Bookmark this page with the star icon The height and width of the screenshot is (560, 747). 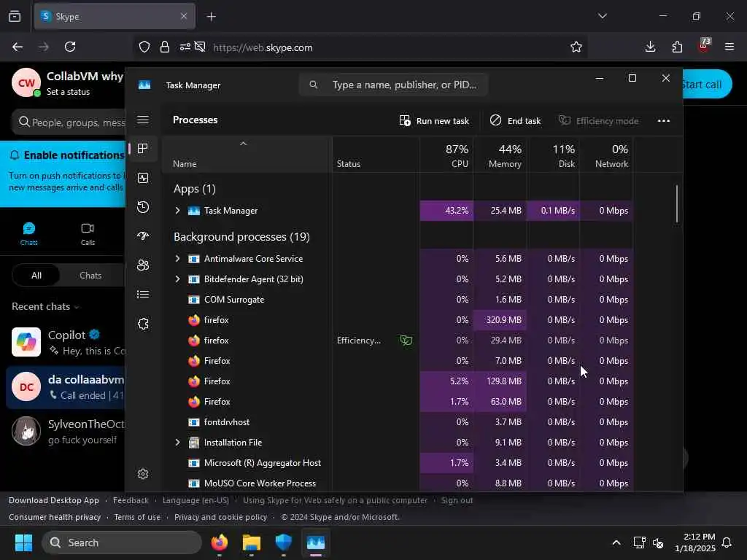[576, 47]
